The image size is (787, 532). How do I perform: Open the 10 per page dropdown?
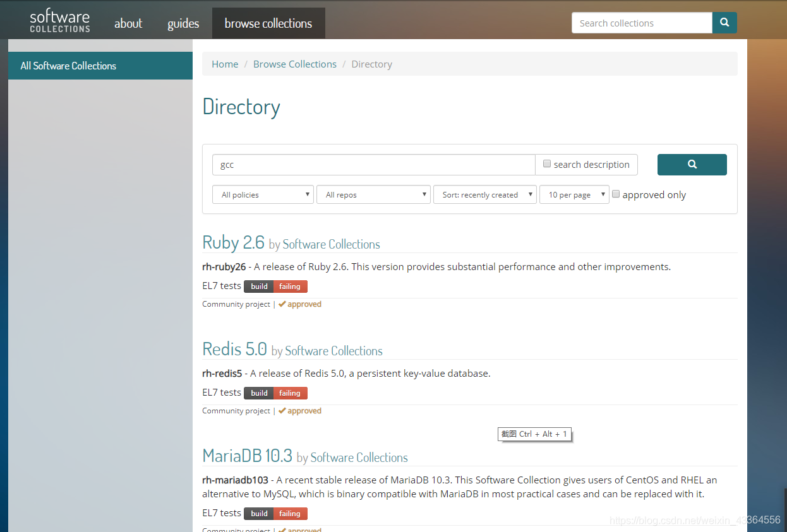pos(574,194)
